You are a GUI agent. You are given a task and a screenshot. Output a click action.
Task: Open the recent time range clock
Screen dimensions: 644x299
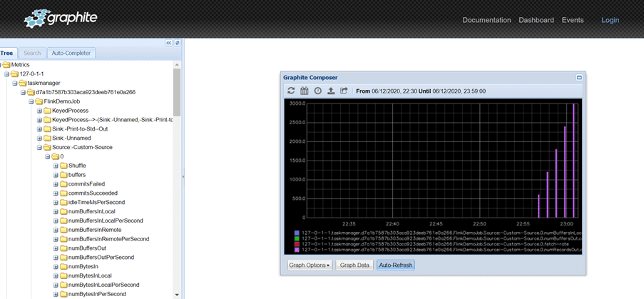pos(318,91)
